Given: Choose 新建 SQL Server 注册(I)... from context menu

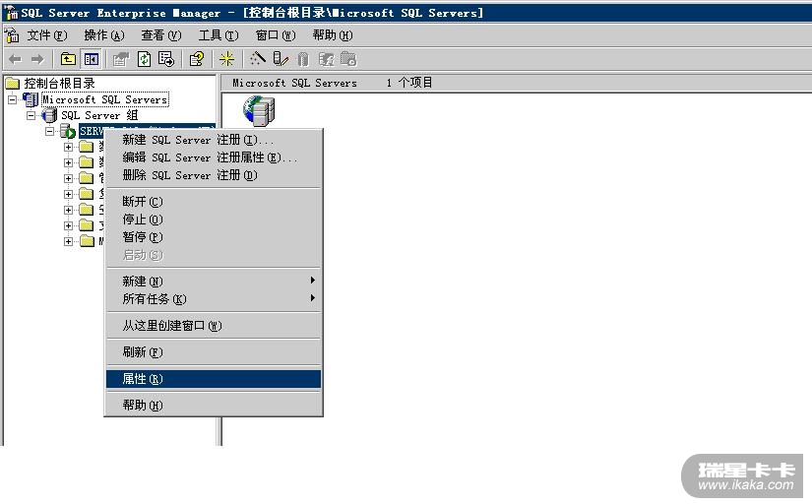Looking at the screenshot, I should (214, 140).
